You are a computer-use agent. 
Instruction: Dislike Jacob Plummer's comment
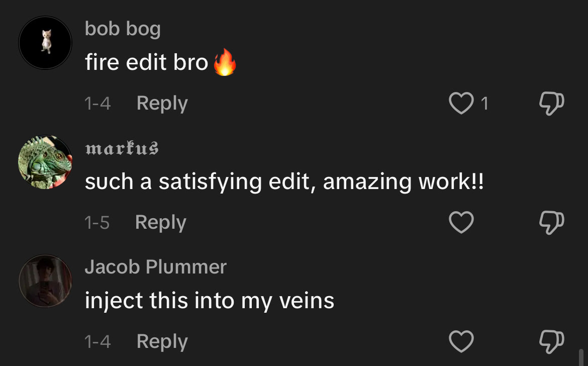551,342
